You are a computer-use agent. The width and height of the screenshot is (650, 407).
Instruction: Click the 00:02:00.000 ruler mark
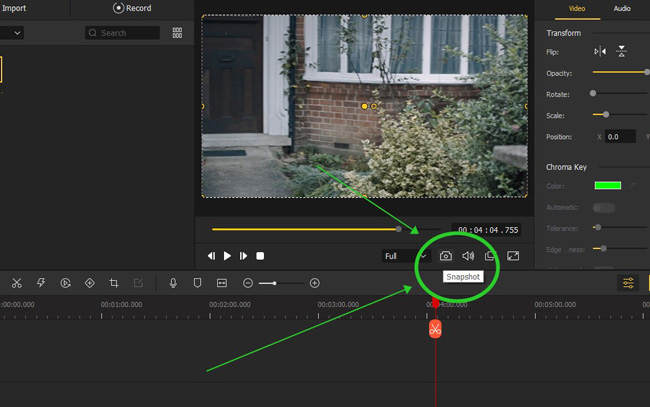230,304
